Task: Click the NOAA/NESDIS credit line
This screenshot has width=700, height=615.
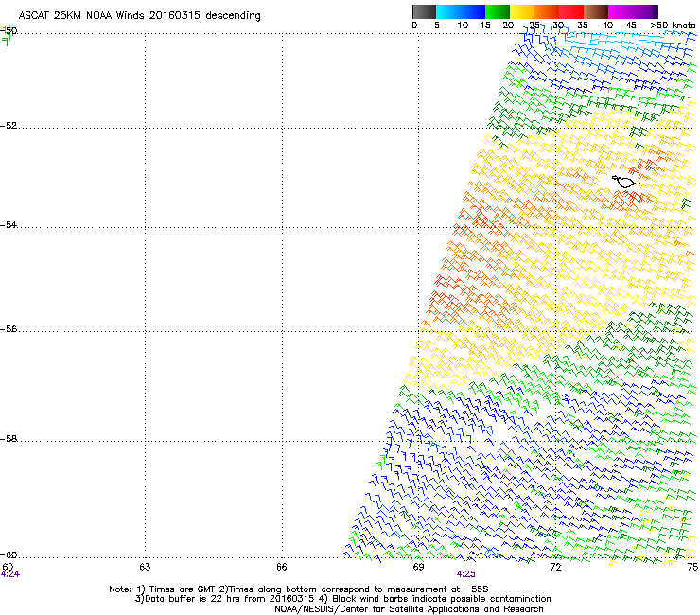Action: 409,609
